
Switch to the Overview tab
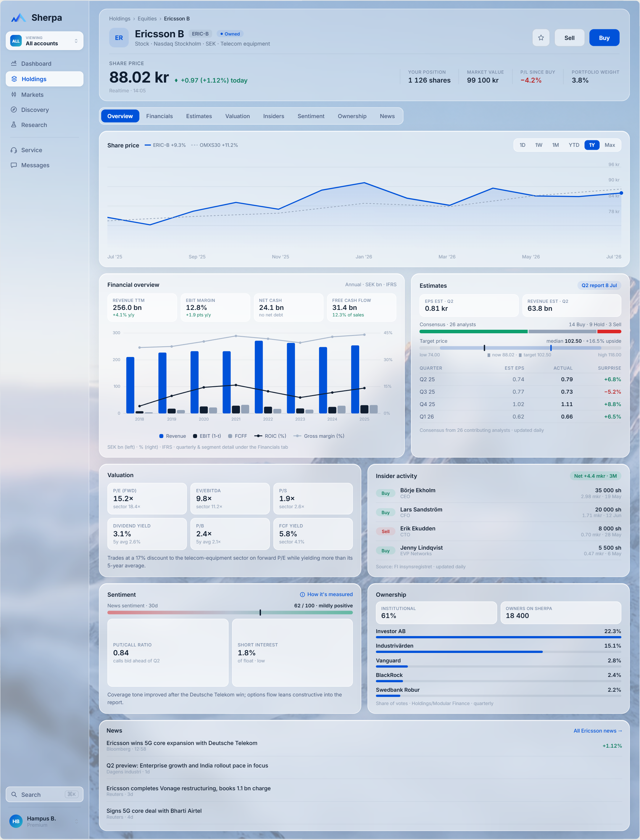point(120,116)
